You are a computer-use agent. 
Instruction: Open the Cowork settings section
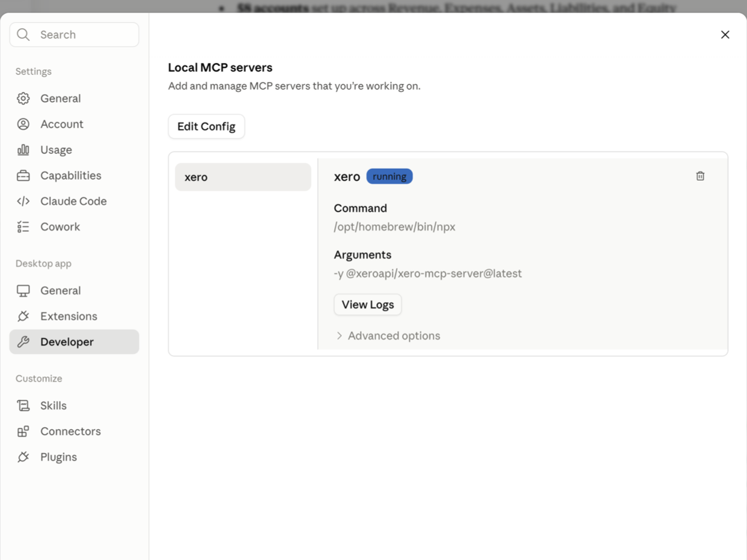(x=74, y=227)
